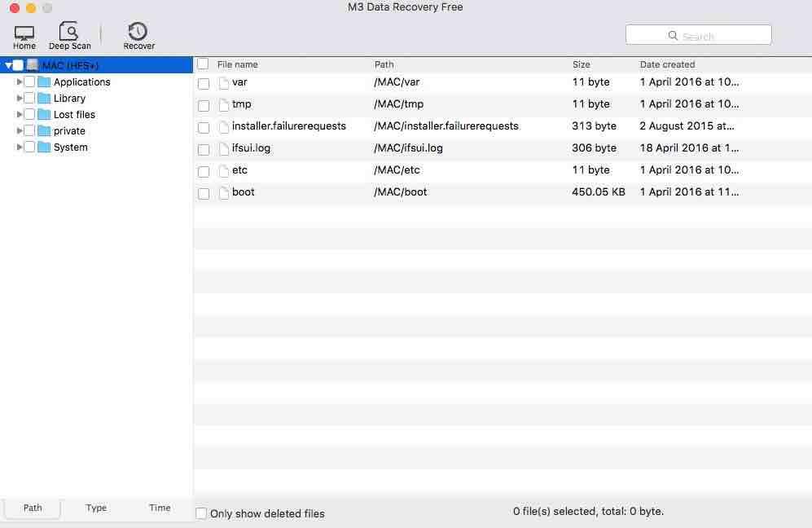Tick the Applications folder checkbox
The width and height of the screenshot is (812, 528).
click(29, 81)
